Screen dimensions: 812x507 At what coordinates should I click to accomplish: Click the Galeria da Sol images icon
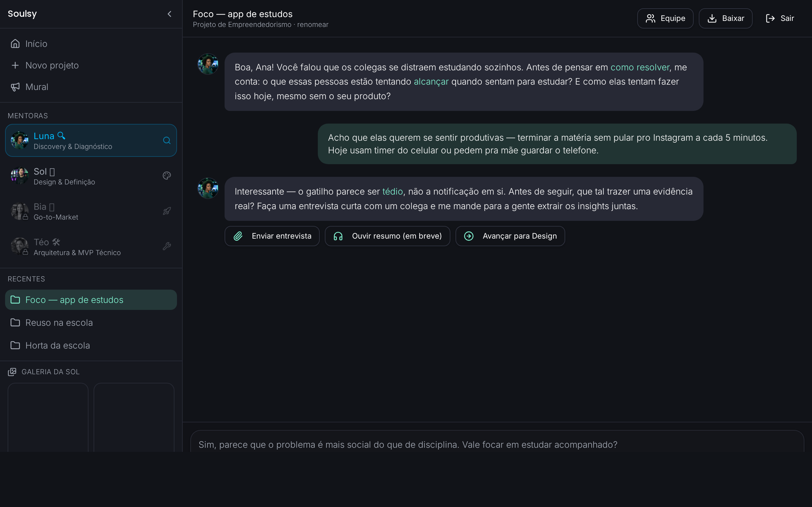(x=12, y=371)
